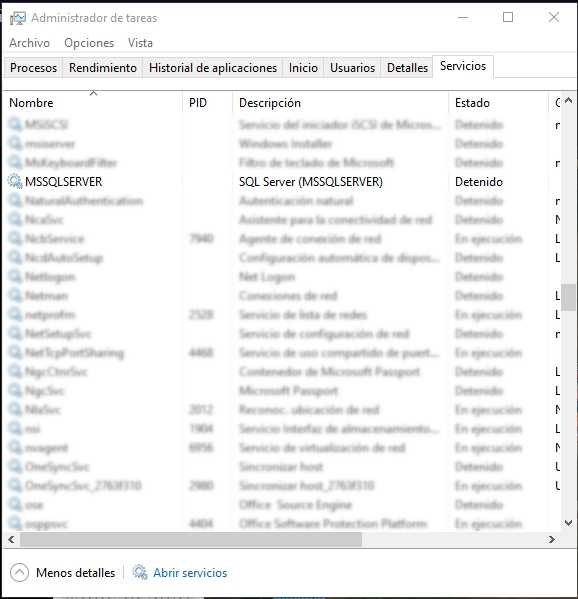Screen dimensions: 578x599
Task: Click the Windows Installer description cell
Action: tap(285, 144)
